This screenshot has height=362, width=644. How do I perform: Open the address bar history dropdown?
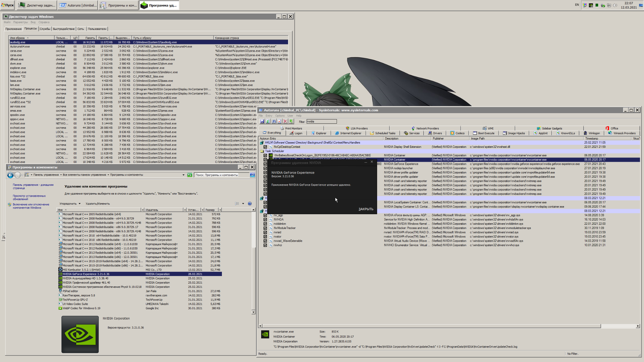[183, 175]
